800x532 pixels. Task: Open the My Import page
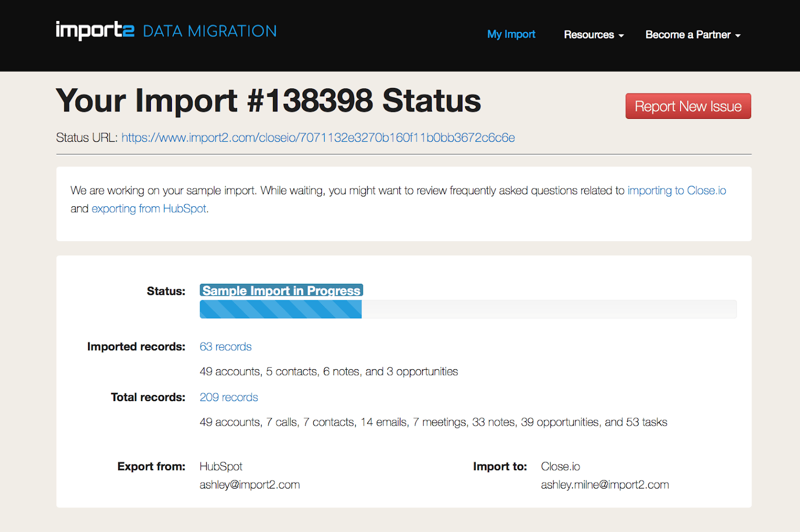[511, 34]
